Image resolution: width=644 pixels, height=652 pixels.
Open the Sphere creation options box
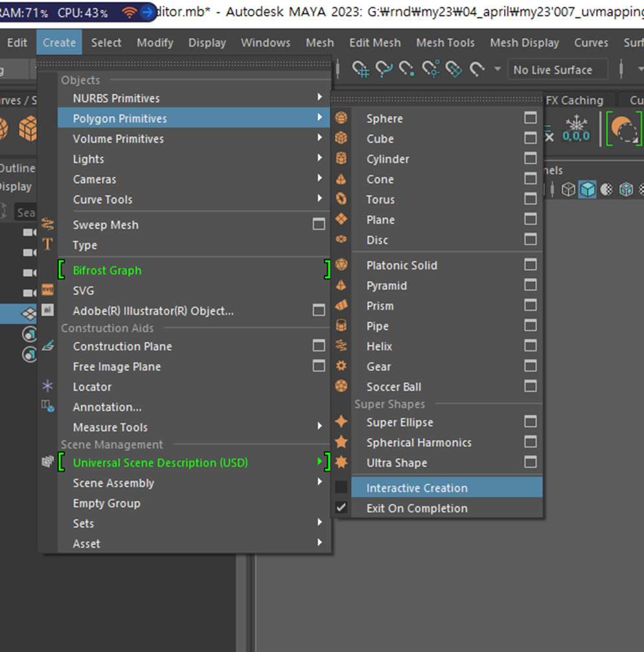[530, 117]
